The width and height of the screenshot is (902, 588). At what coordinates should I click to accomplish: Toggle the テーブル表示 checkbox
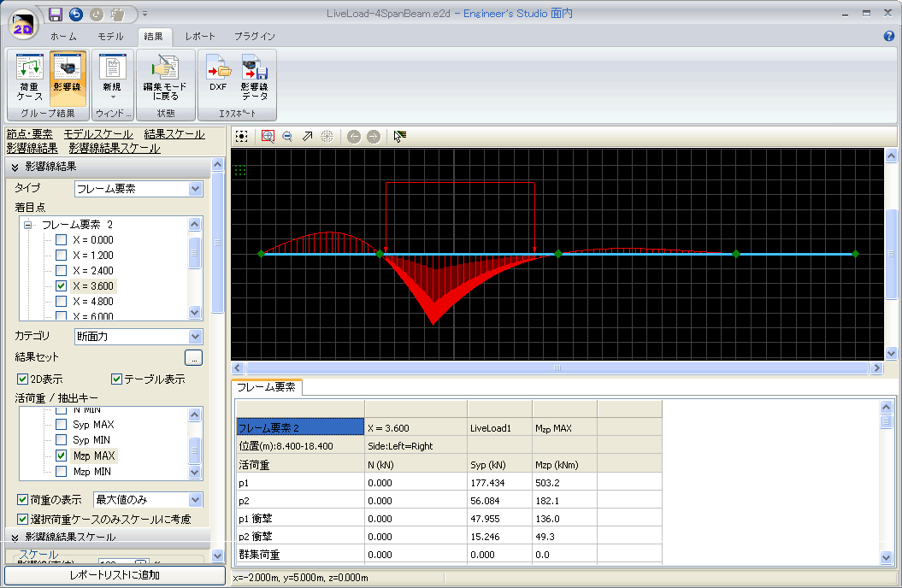click(117, 379)
